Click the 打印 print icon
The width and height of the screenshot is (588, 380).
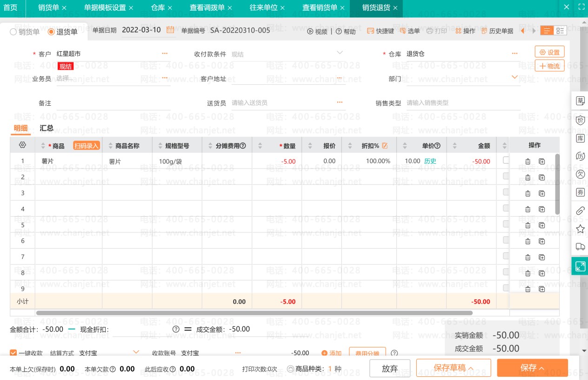[429, 31]
